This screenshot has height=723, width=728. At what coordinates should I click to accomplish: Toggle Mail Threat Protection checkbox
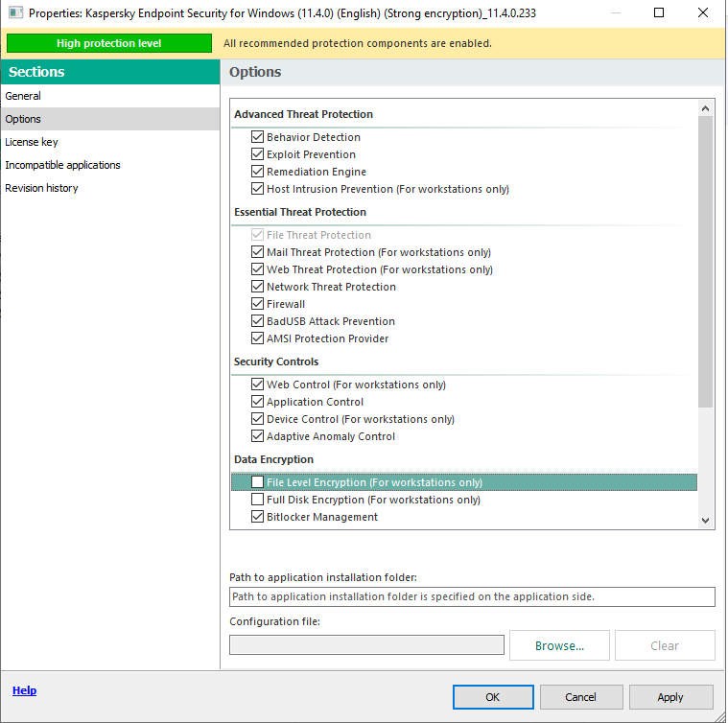257,252
